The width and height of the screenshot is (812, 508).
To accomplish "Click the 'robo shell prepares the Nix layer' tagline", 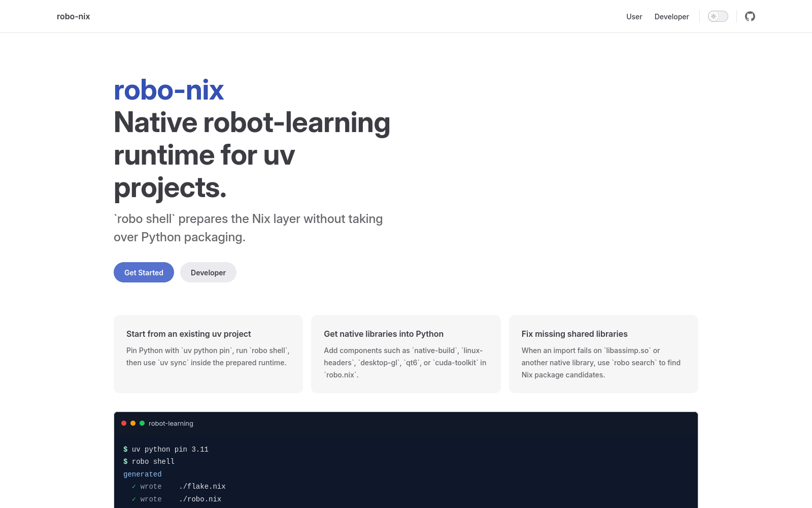I will [x=248, y=228].
